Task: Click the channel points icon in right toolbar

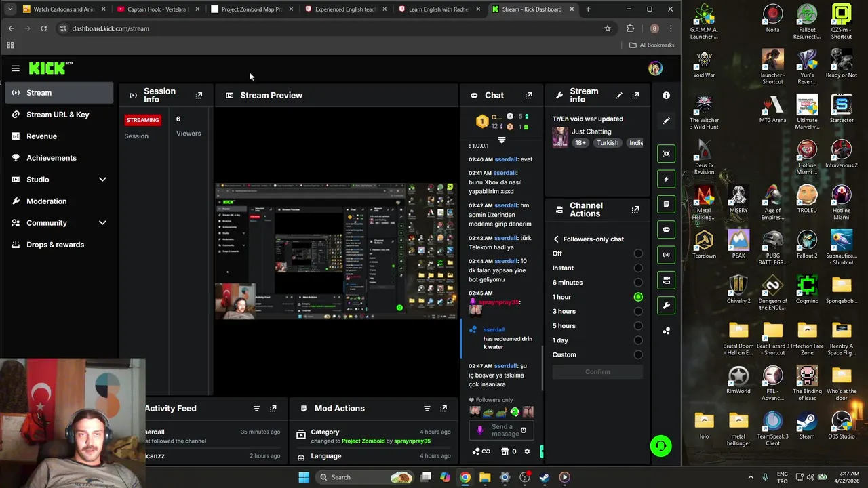Action: 666,331
